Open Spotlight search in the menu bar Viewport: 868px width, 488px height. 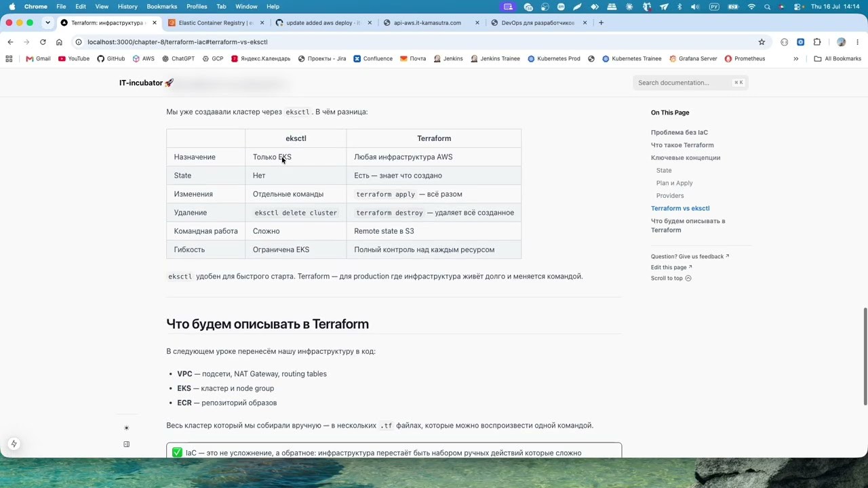(767, 7)
